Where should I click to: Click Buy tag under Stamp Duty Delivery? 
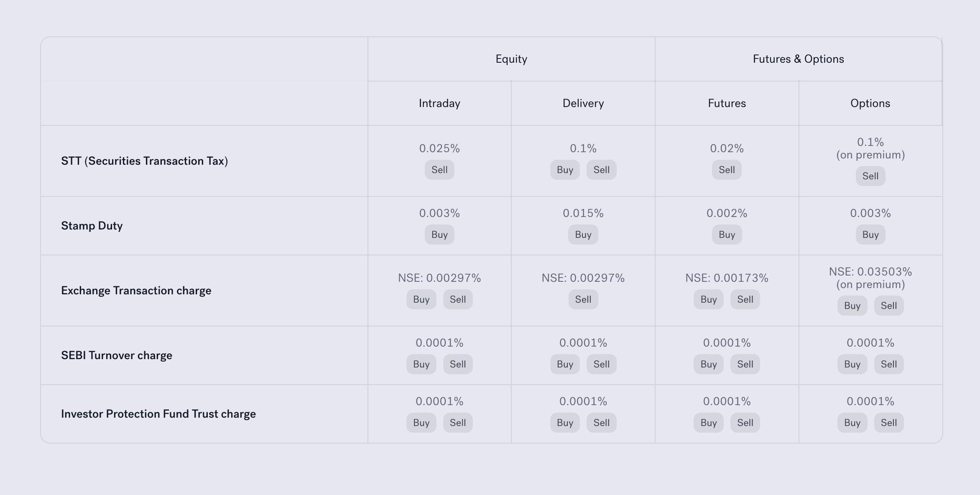pyautogui.click(x=583, y=235)
